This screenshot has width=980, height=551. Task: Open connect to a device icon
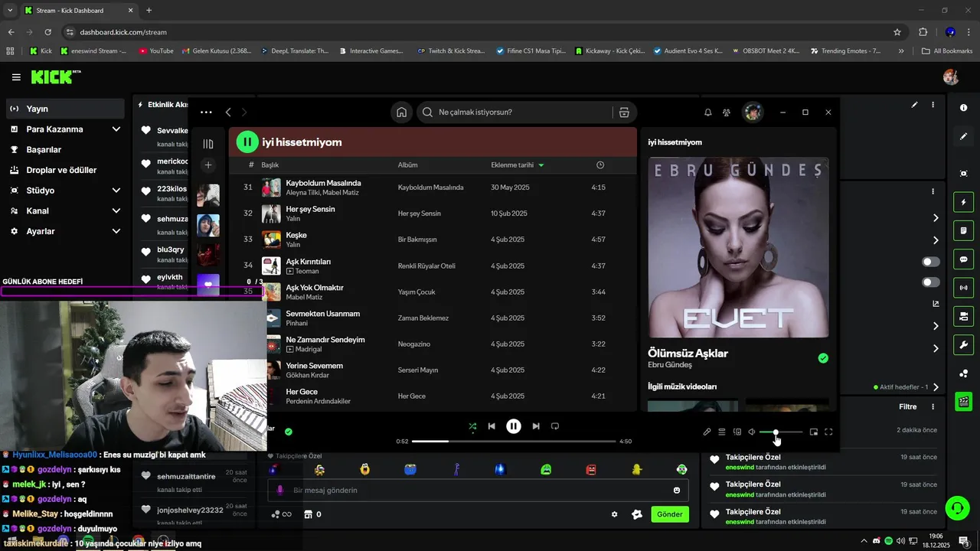tap(737, 432)
